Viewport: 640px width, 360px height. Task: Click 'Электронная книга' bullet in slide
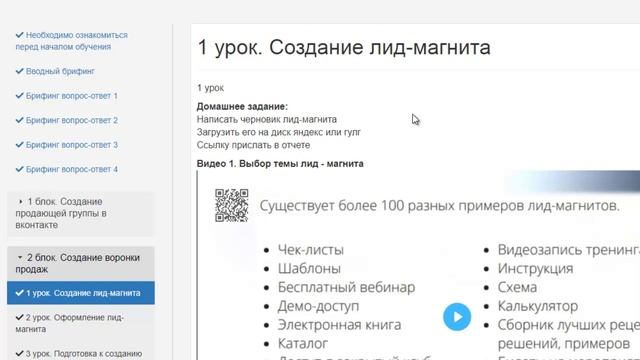tap(339, 325)
